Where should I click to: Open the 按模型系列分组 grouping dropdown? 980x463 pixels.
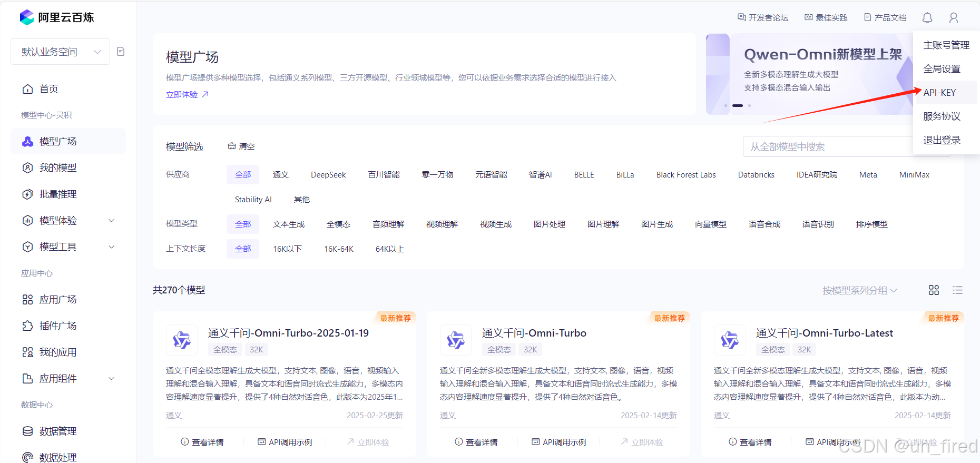pyautogui.click(x=859, y=290)
